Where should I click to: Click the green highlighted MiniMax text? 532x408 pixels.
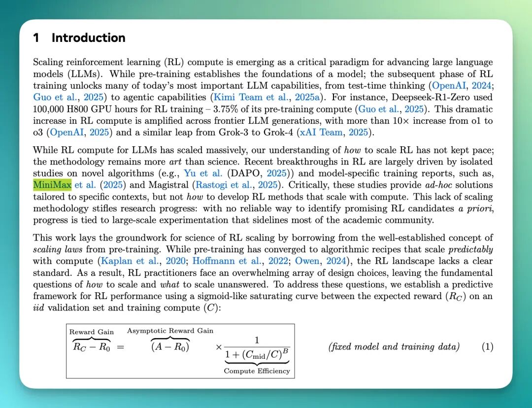(52, 185)
